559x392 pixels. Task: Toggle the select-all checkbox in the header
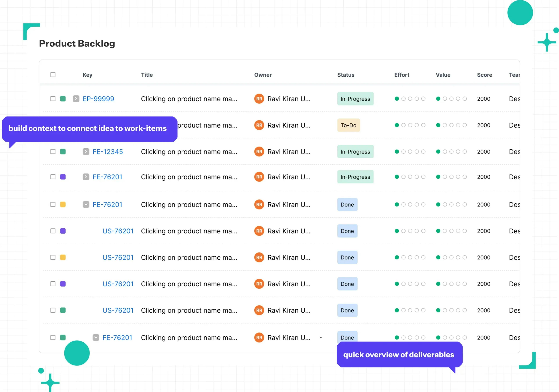(x=53, y=75)
